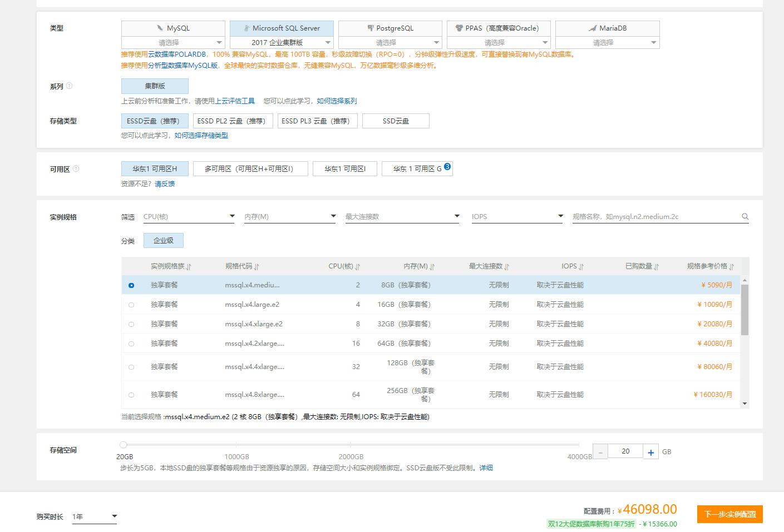Viewport: 784px width, 532px height.
Task: Select the mssql.x4.medium.e2 radio button
Action: [131, 285]
